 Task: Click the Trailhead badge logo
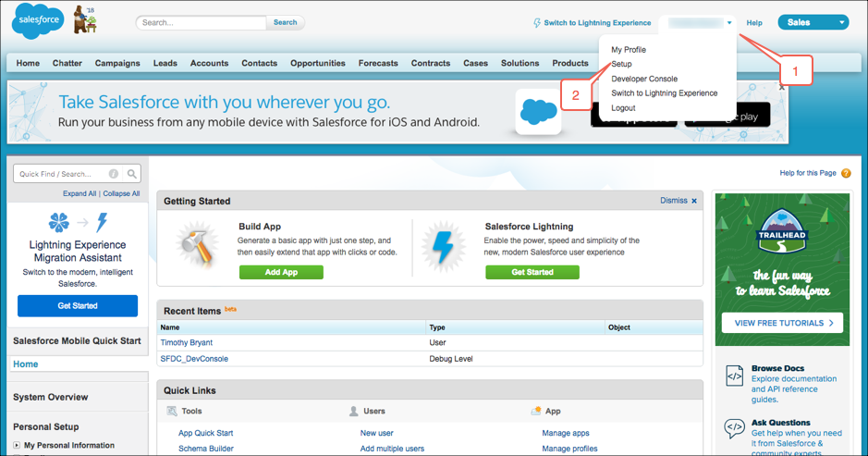(782, 231)
